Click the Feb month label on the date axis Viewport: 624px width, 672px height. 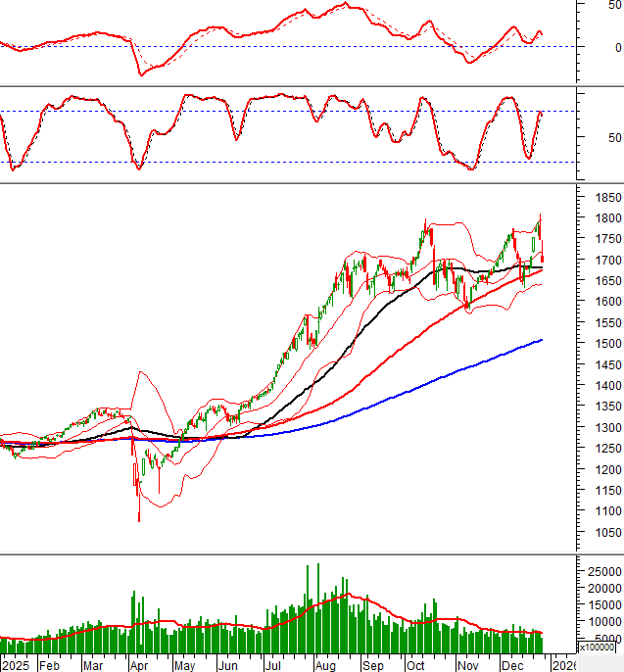(48, 664)
